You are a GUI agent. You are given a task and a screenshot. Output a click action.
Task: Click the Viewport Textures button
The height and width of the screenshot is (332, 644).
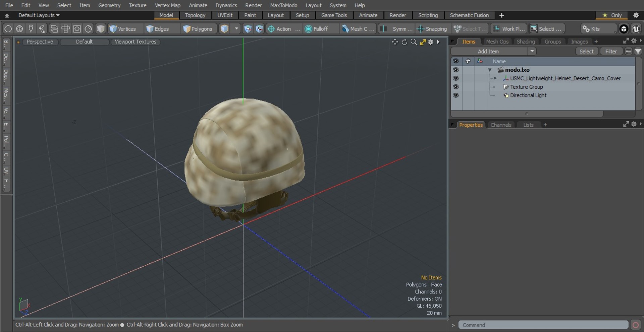(x=136, y=42)
